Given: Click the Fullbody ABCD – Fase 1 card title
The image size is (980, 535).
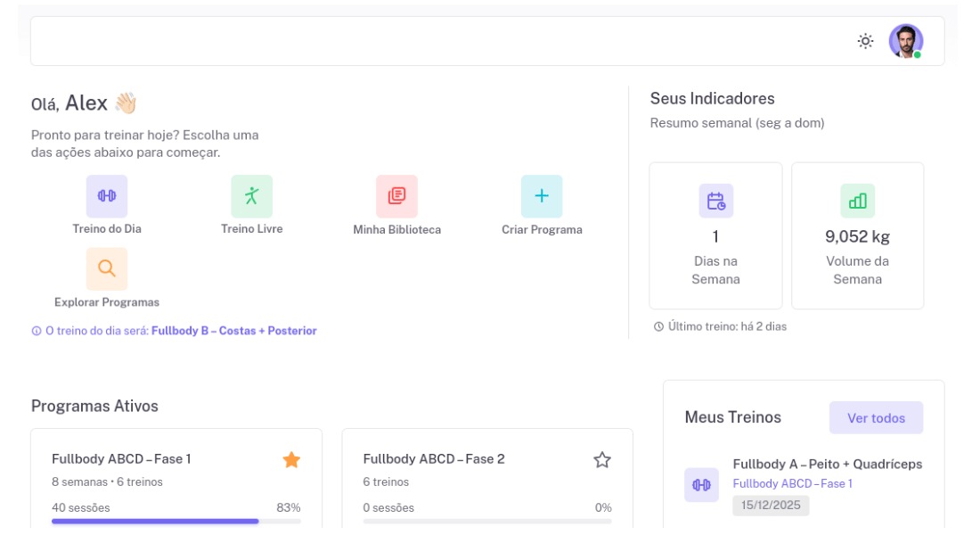Looking at the screenshot, I should [121, 459].
